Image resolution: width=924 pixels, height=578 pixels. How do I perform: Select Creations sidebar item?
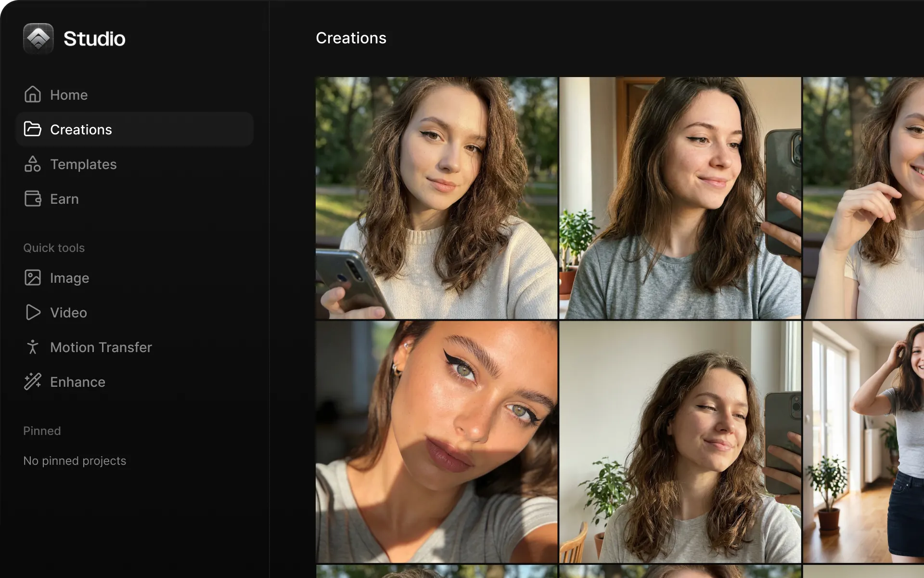click(x=134, y=130)
